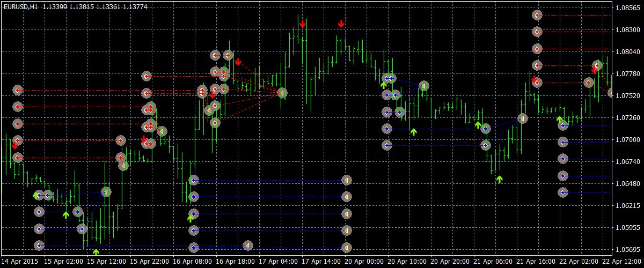
Task: Click green up arrow under the 20 Apr 10:00 candle
Action: [x=413, y=131]
